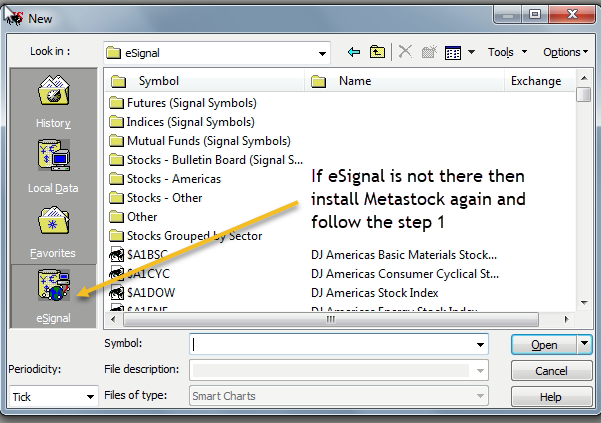601x423 pixels.
Task: Click the Open button
Action: pos(544,345)
